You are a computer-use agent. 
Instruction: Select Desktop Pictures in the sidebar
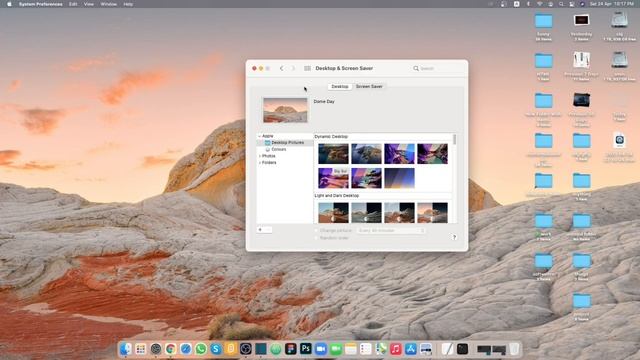click(x=285, y=142)
